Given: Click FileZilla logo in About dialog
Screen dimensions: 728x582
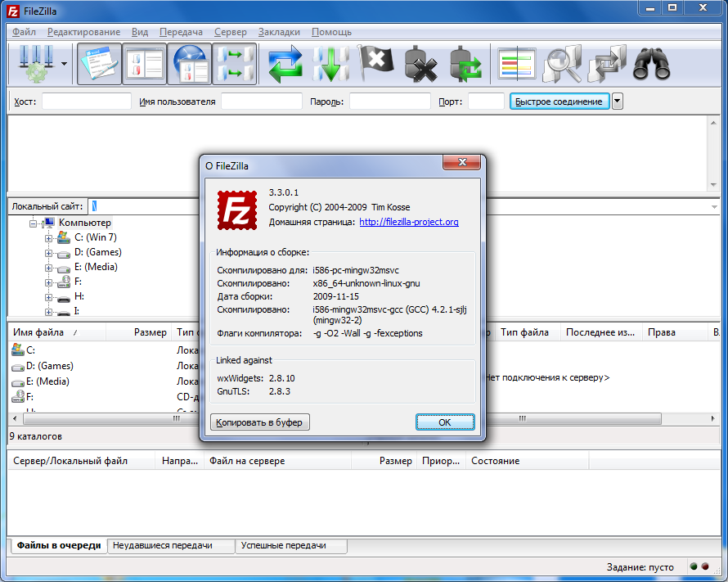Looking at the screenshot, I should (237, 210).
